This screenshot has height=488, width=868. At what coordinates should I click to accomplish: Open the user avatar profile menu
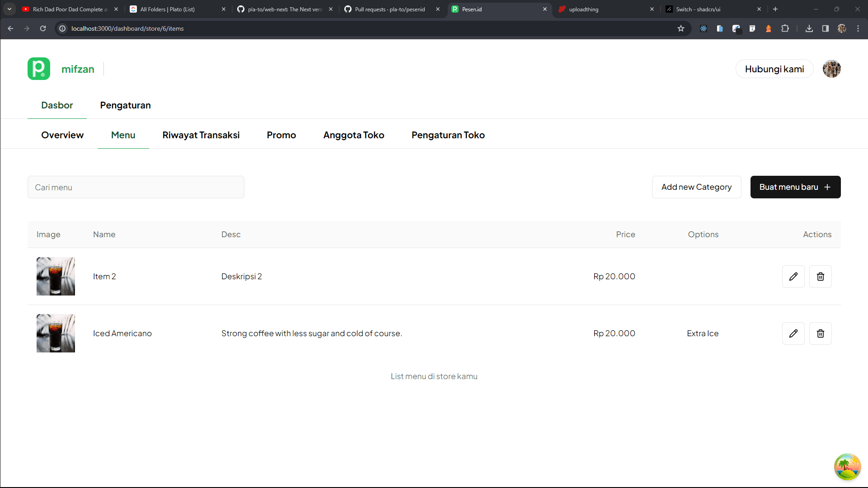[831, 69]
